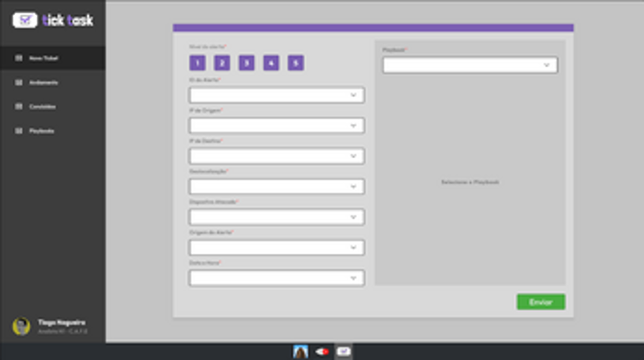Select alert level 4 button

[x=271, y=63]
